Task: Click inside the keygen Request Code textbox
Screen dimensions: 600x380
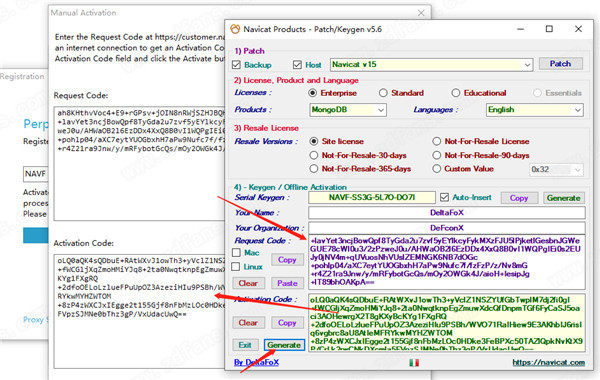Action: [x=447, y=262]
